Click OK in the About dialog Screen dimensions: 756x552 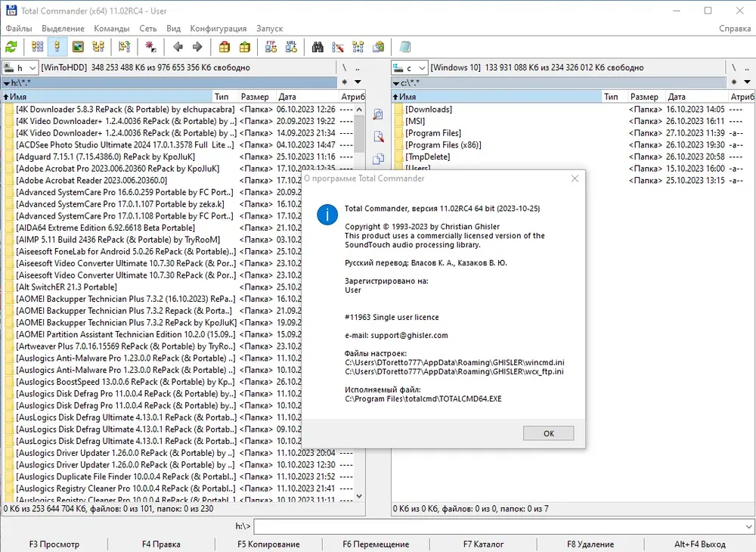[549, 433]
